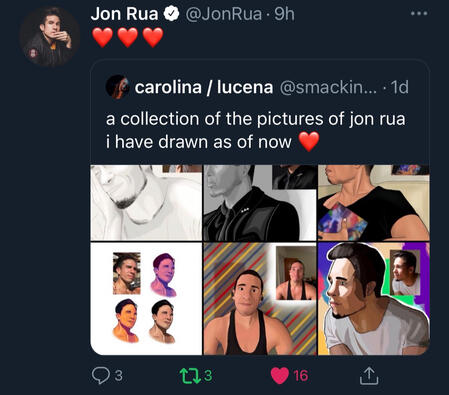Open the quoted tweet's 1d timestamp
Screen dimensions: 449x395
pyautogui.click(x=400, y=87)
